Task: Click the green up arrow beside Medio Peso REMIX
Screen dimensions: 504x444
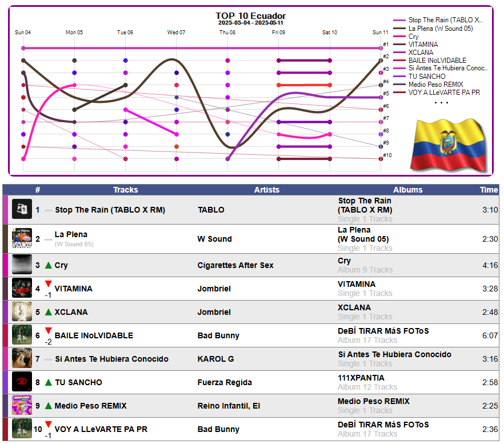Action: [49, 406]
